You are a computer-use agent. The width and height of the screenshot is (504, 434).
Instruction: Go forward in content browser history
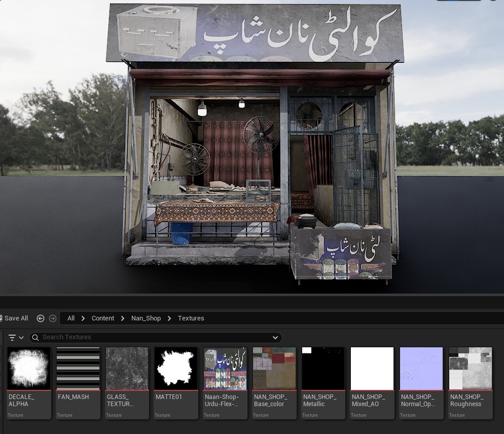click(x=52, y=318)
